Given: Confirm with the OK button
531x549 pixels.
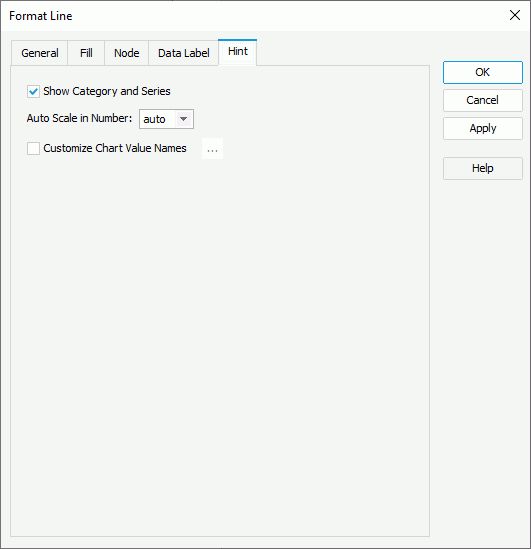Looking at the screenshot, I should click(483, 72).
